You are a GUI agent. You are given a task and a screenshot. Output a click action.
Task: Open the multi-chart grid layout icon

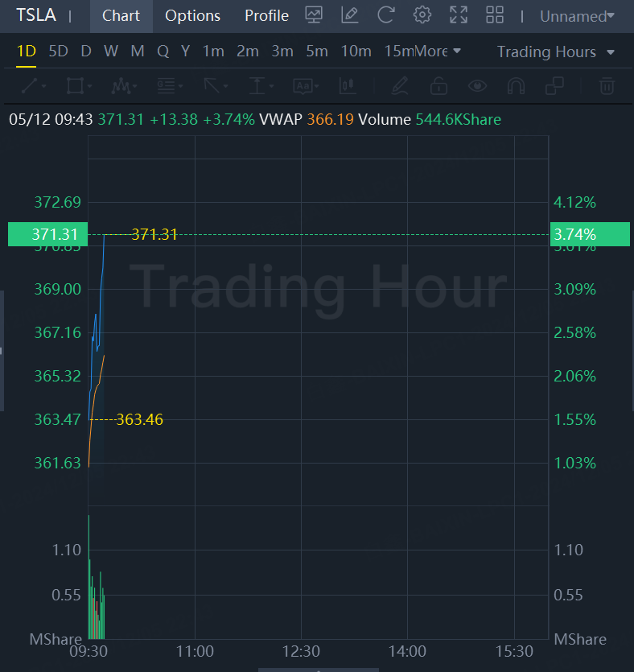(x=495, y=15)
